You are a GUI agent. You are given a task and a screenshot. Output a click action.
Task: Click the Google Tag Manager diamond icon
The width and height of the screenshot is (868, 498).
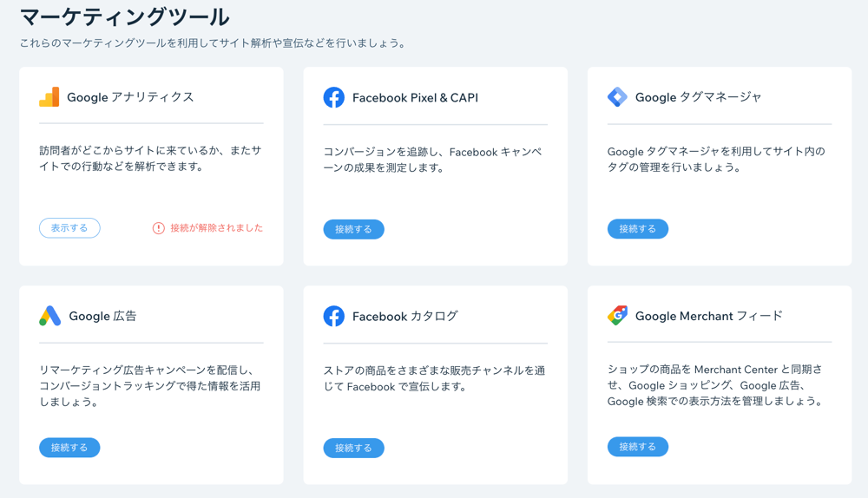[x=617, y=97]
